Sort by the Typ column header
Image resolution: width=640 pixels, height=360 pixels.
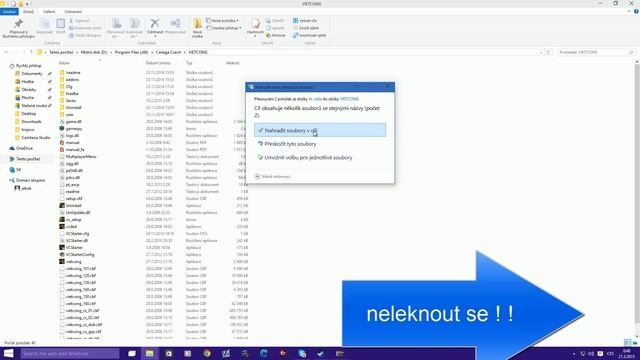189,63
